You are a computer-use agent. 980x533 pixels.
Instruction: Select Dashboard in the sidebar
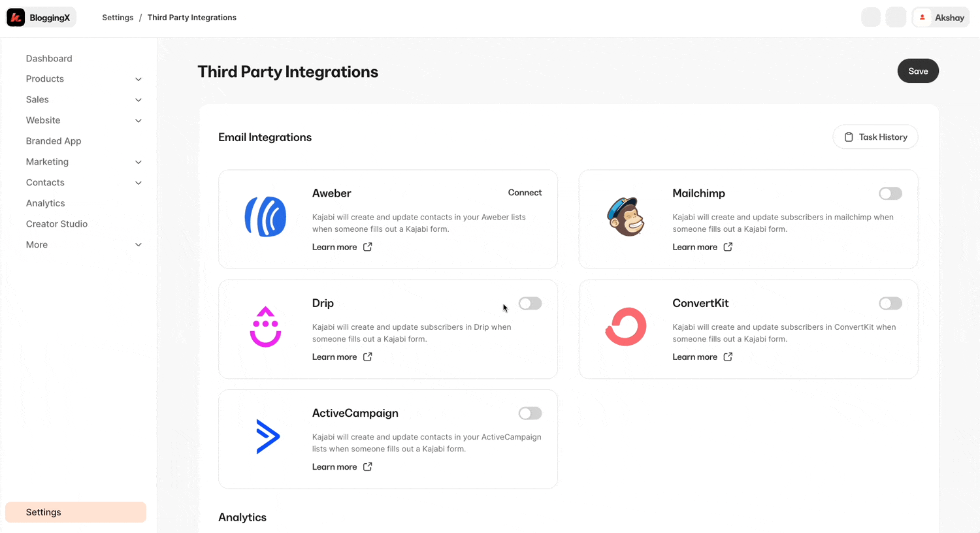[x=48, y=58]
